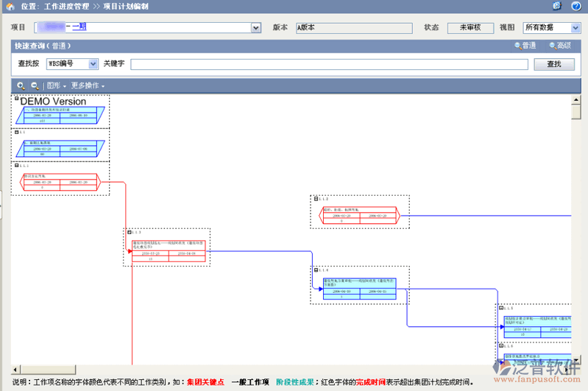Click the 关键字 keyword input field
Screen dimensions: 588x391
329,64
